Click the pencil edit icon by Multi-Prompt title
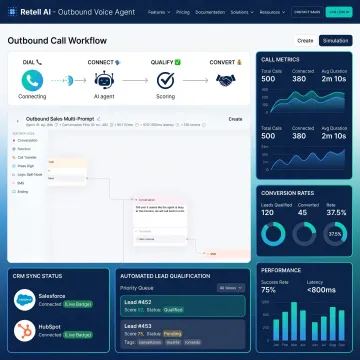The image size is (360, 360). (98, 119)
